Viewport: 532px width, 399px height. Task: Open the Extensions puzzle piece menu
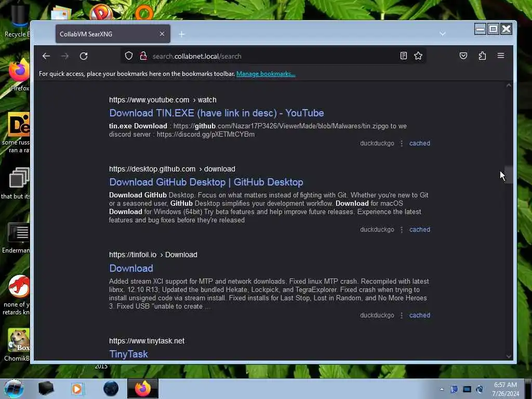click(x=482, y=56)
